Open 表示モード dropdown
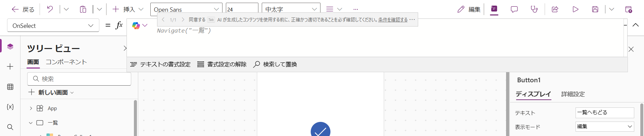The height and width of the screenshot is (136, 644). [x=605, y=127]
